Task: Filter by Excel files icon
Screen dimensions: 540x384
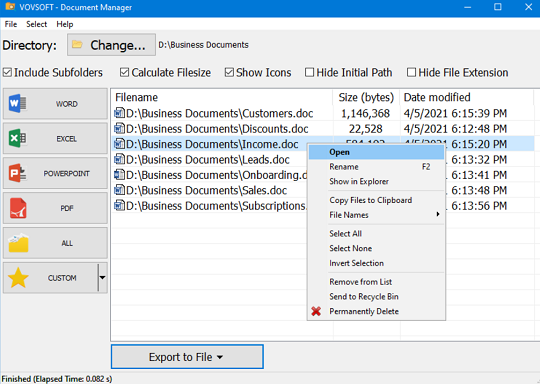Action: (18, 138)
